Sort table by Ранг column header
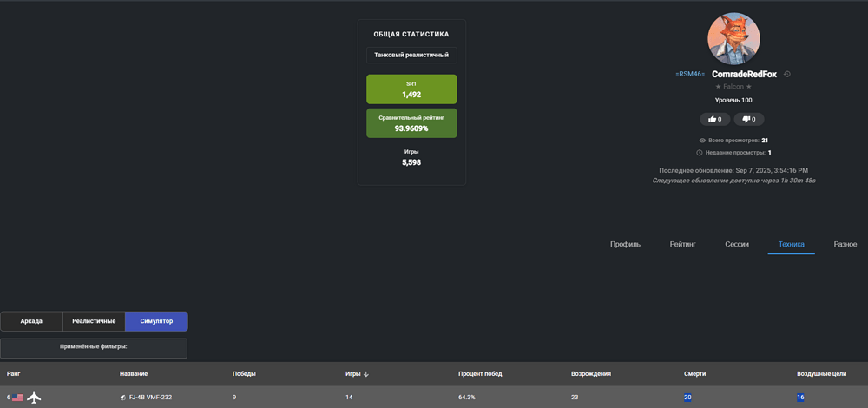The height and width of the screenshot is (408, 868). [x=14, y=373]
